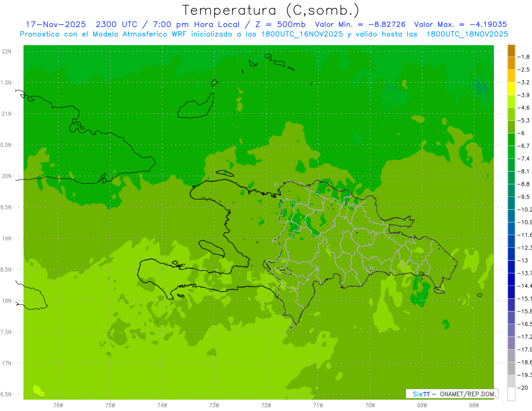
Task: Click the '17N' latitude axis label
Action: tap(7, 363)
